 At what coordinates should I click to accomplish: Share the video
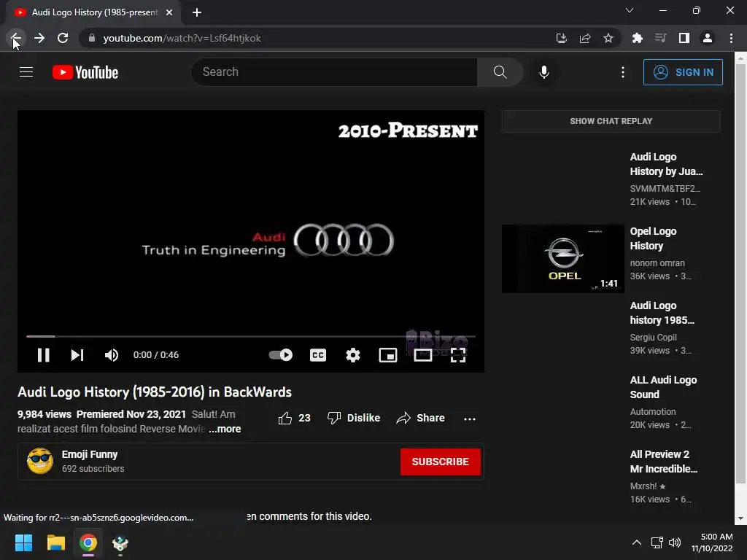pyautogui.click(x=420, y=418)
